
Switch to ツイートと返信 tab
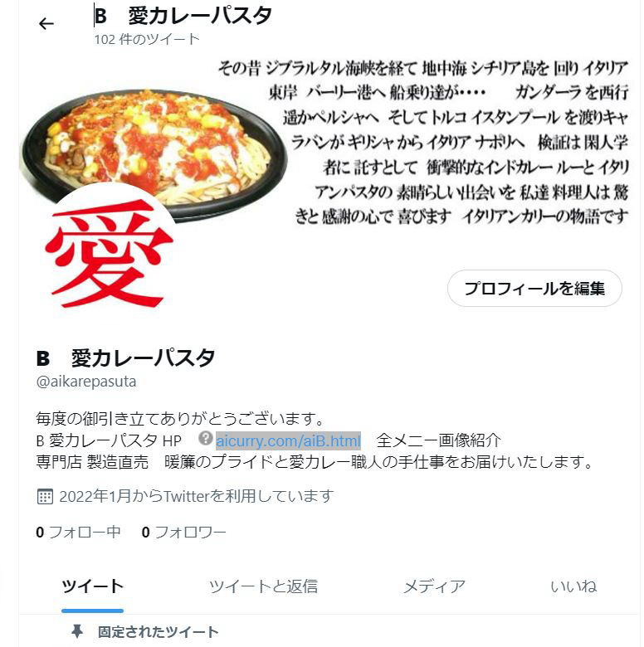[263, 586]
